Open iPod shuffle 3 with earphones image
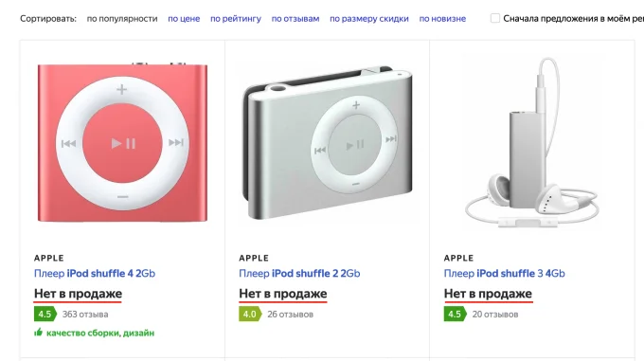 point(532,142)
